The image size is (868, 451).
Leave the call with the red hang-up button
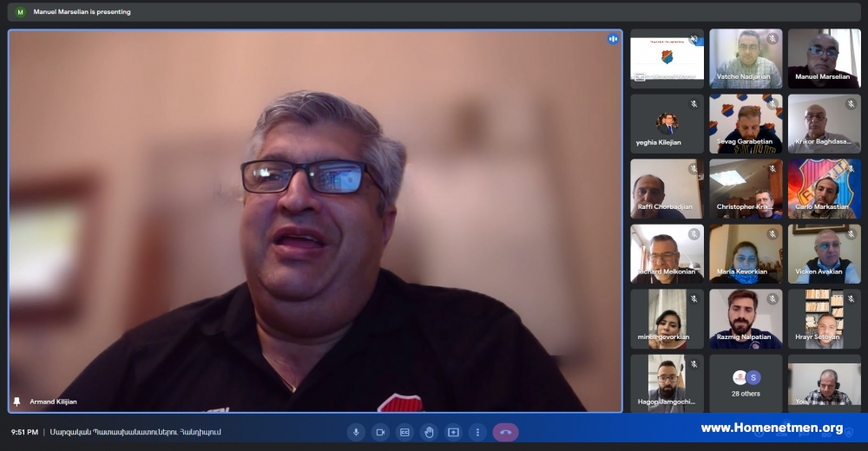click(x=505, y=432)
